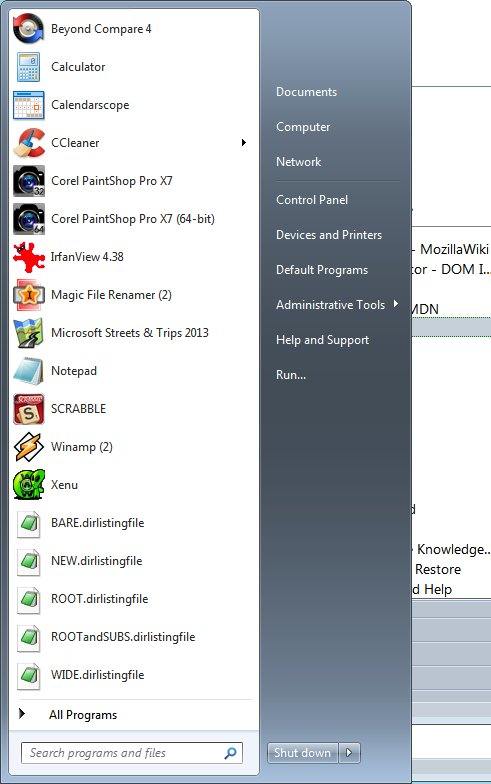
Task: Open the ROOTandSUBS.dirlistingfile icon
Action: [28, 636]
